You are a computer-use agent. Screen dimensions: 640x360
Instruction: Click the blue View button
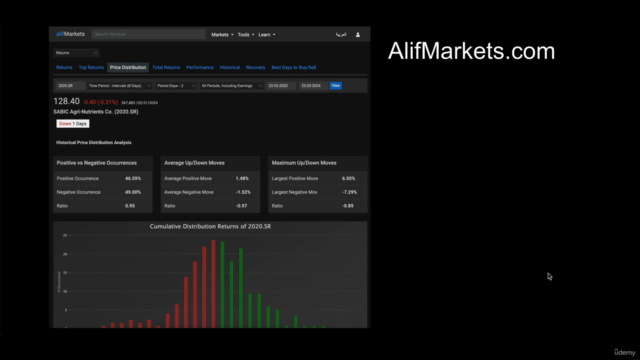tap(336, 86)
